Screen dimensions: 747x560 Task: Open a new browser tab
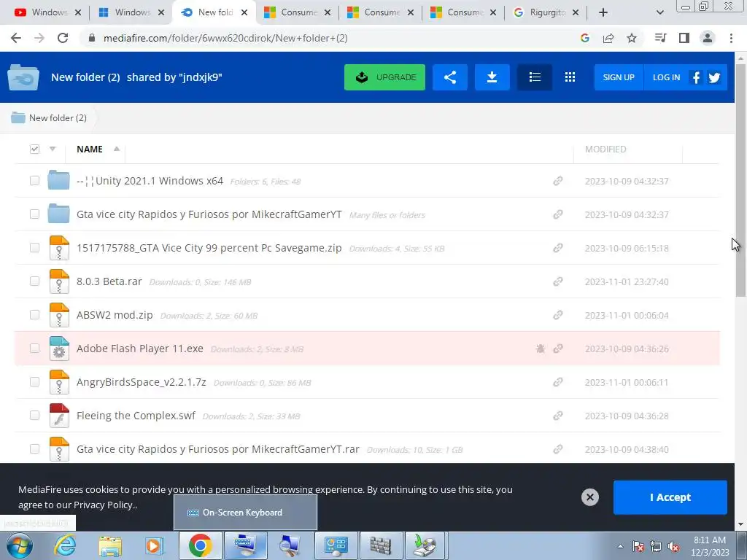click(x=603, y=12)
